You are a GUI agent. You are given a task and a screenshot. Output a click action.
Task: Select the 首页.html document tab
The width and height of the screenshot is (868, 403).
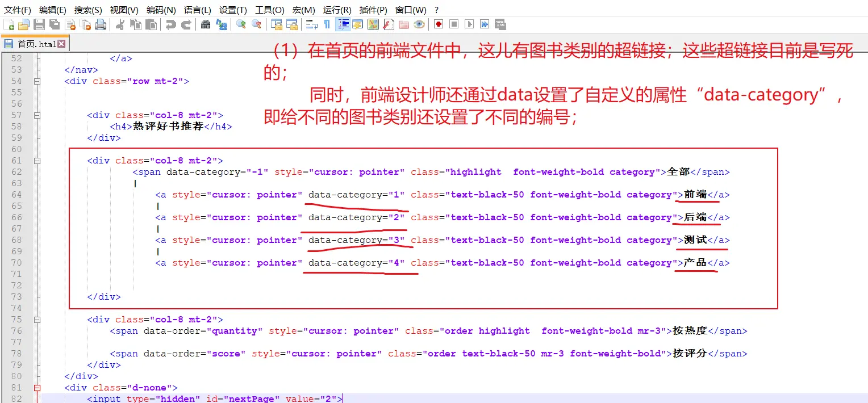click(34, 44)
